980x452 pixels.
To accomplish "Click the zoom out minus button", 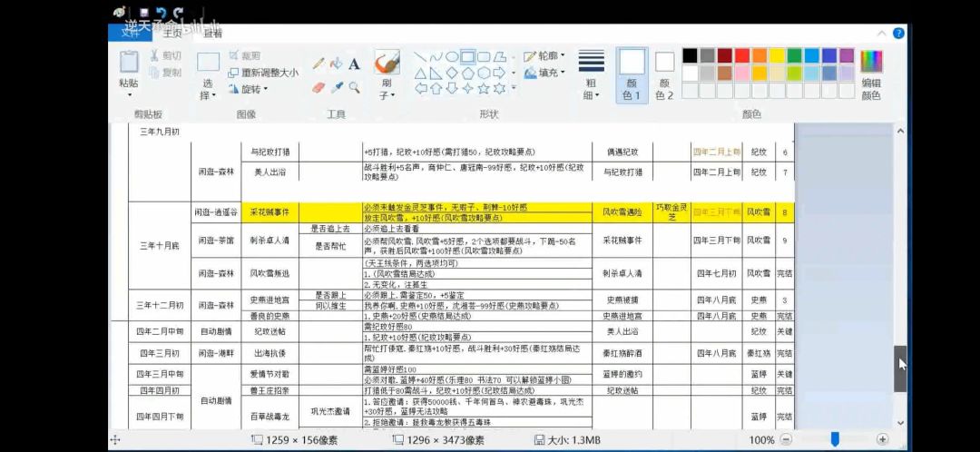I will click(x=786, y=439).
